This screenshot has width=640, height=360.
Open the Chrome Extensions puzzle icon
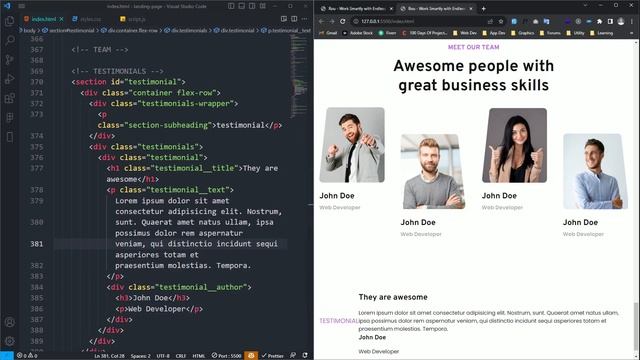pos(600,21)
